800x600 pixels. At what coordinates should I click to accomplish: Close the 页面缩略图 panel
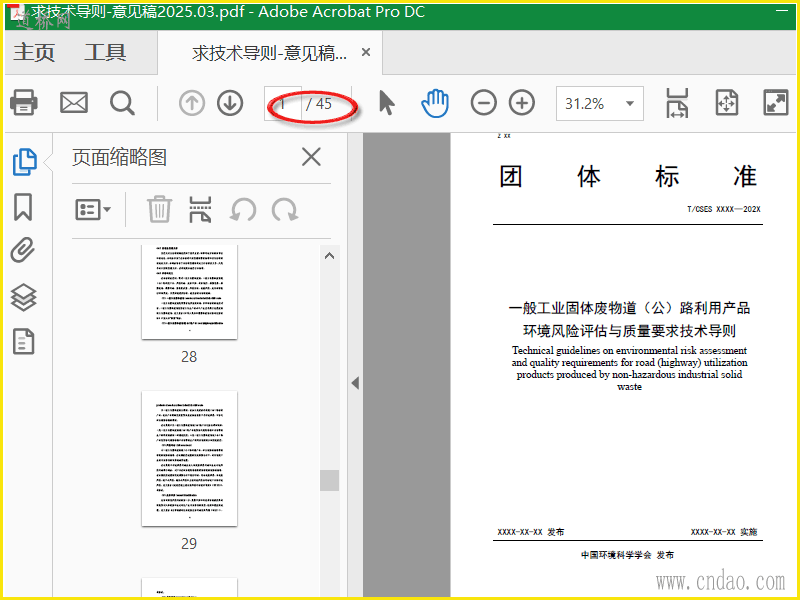click(x=311, y=157)
